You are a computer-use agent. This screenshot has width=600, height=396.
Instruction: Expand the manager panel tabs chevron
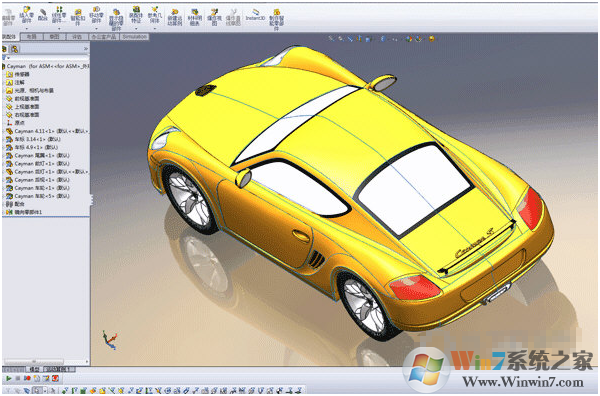(86, 49)
